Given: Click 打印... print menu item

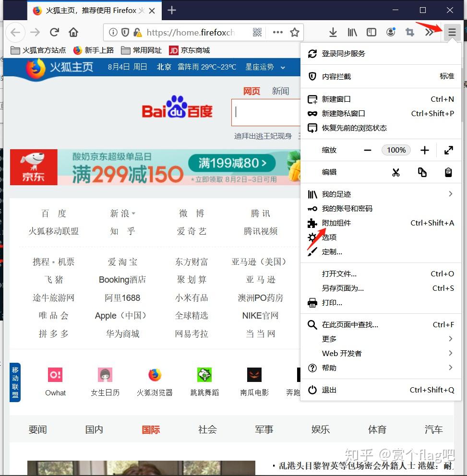Looking at the screenshot, I should (381, 303).
